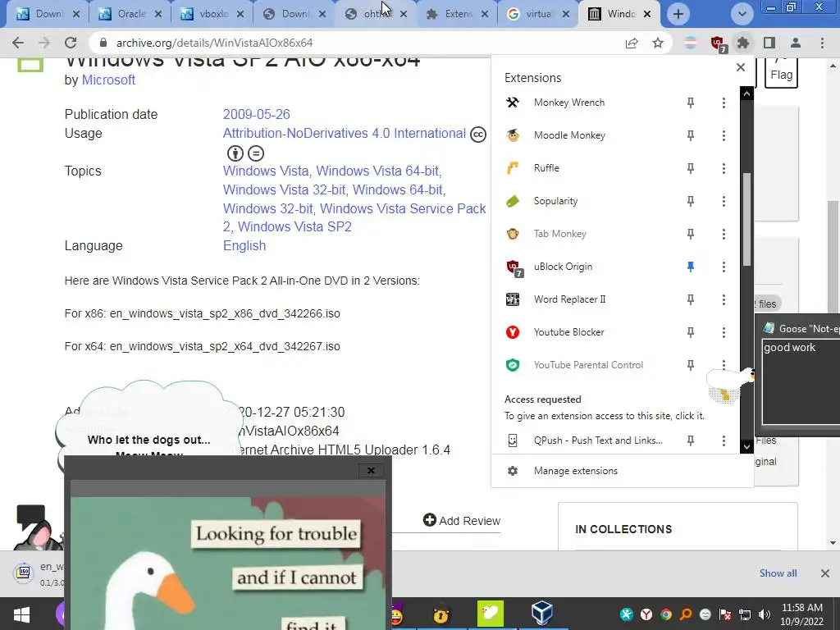Click the Ruffle extension icon
Viewport: 840px width, 630px height.
513,168
